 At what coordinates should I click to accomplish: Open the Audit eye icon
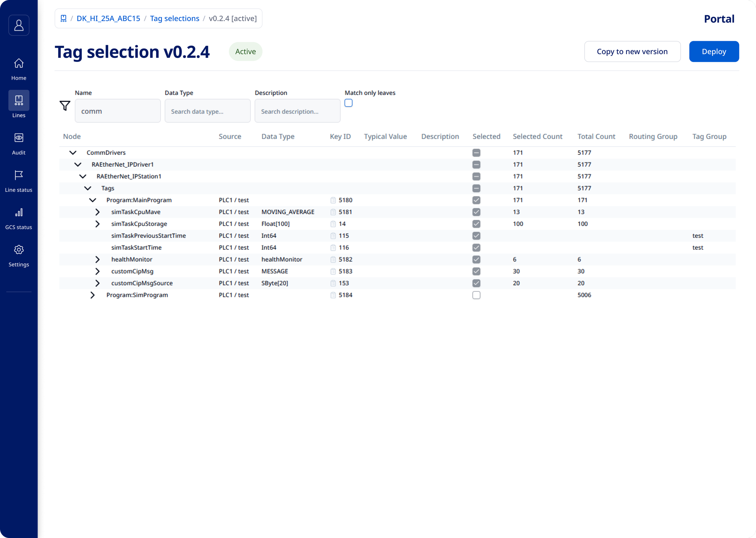pos(19,138)
